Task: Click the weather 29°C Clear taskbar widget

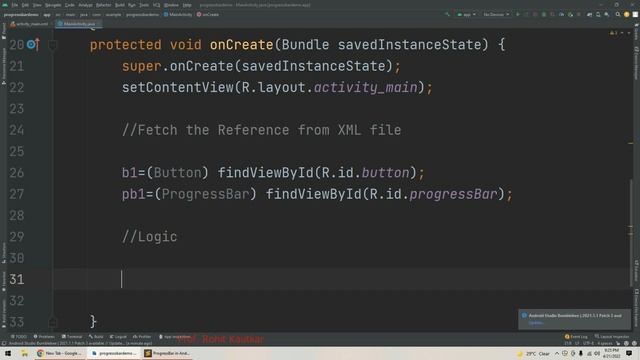Action: [533, 354]
